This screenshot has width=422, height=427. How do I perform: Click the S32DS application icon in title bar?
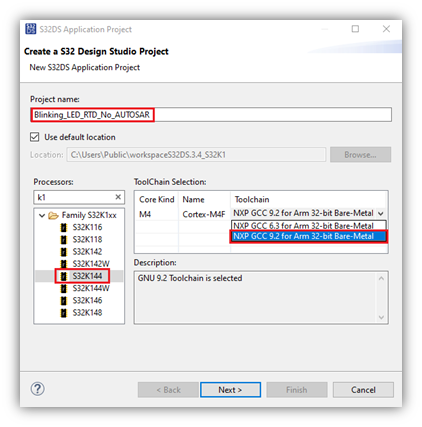[x=31, y=29]
